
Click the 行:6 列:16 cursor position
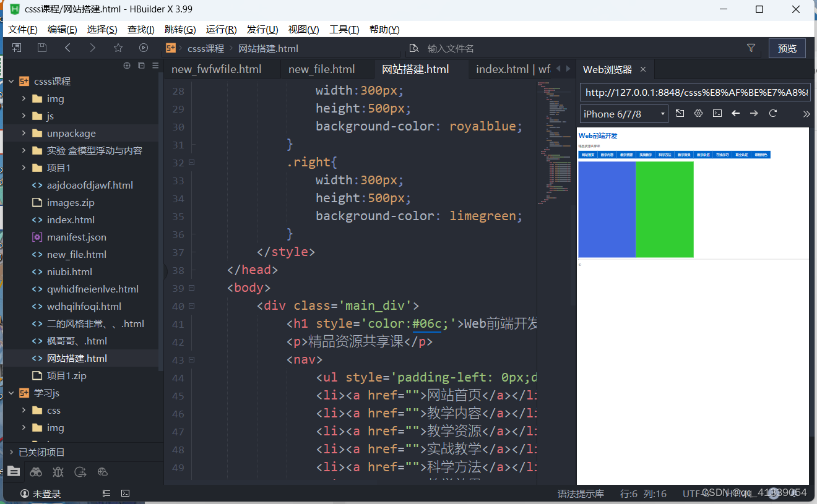[644, 493]
